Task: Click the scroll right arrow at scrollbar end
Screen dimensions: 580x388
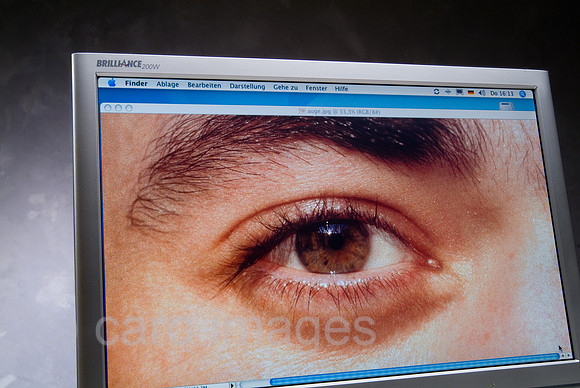Action: (569, 355)
